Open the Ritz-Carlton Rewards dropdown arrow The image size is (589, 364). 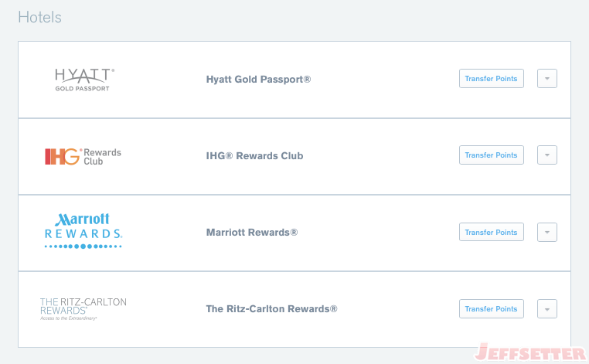[547, 309]
